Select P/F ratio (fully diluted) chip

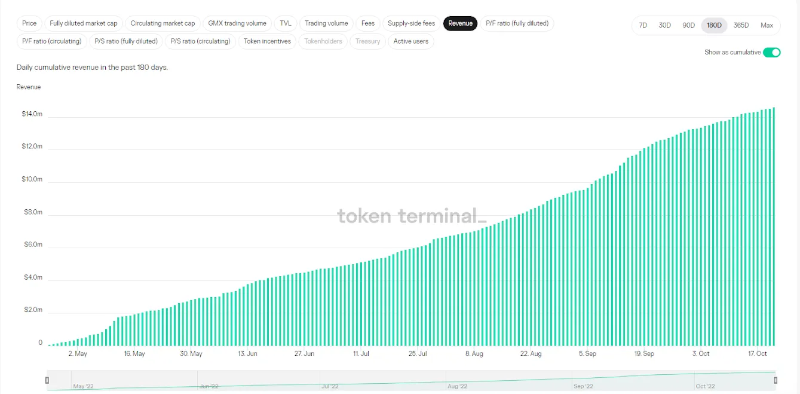(517, 23)
